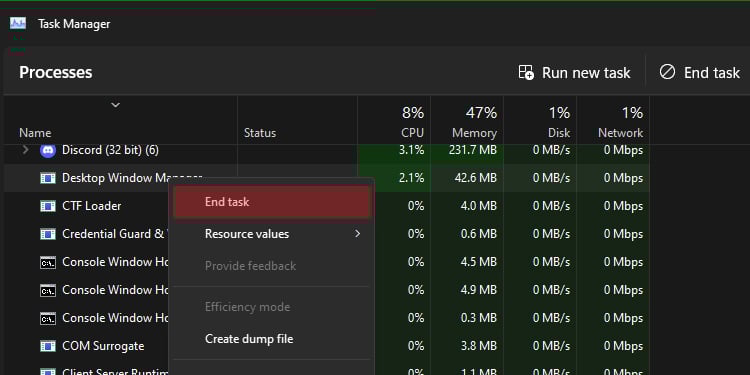Click End task in the toolbar
The image size is (750, 375).
(700, 73)
